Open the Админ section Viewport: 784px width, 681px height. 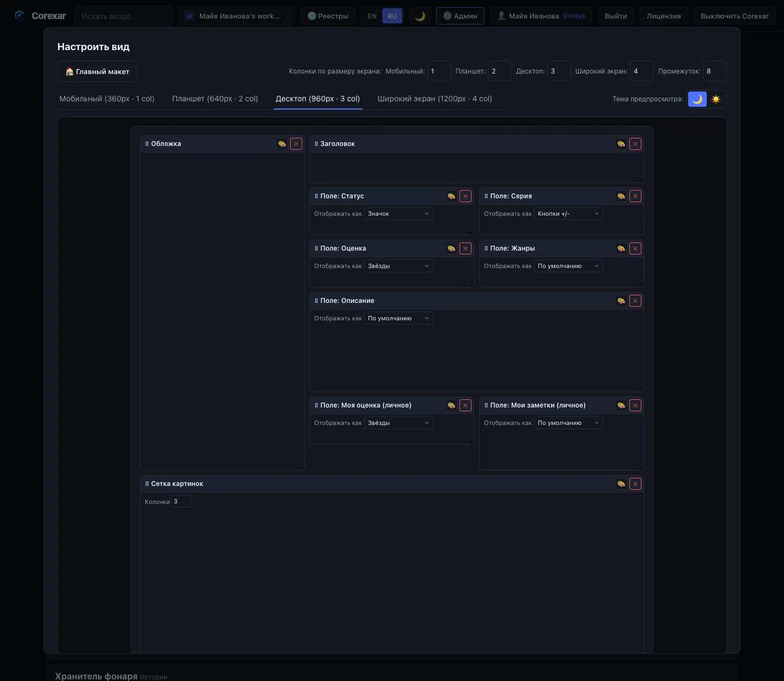[x=460, y=16]
